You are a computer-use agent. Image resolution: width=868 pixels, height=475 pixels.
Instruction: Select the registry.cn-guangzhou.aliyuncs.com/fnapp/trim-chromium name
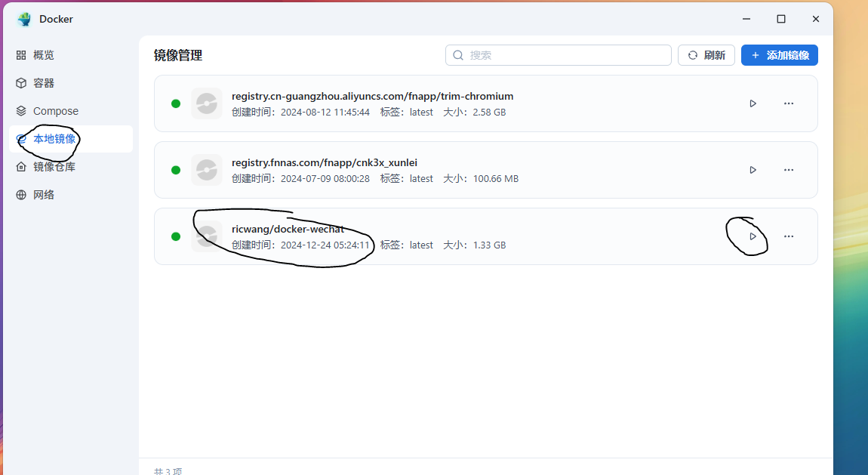[373, 97]
